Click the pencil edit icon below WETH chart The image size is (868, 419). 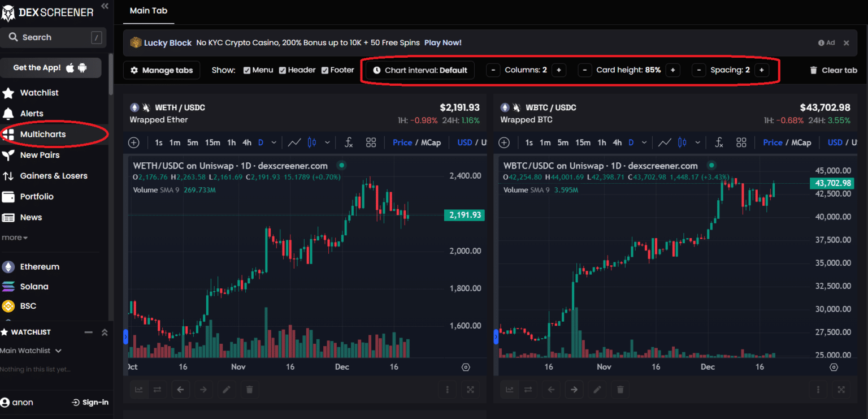(227, 389)
